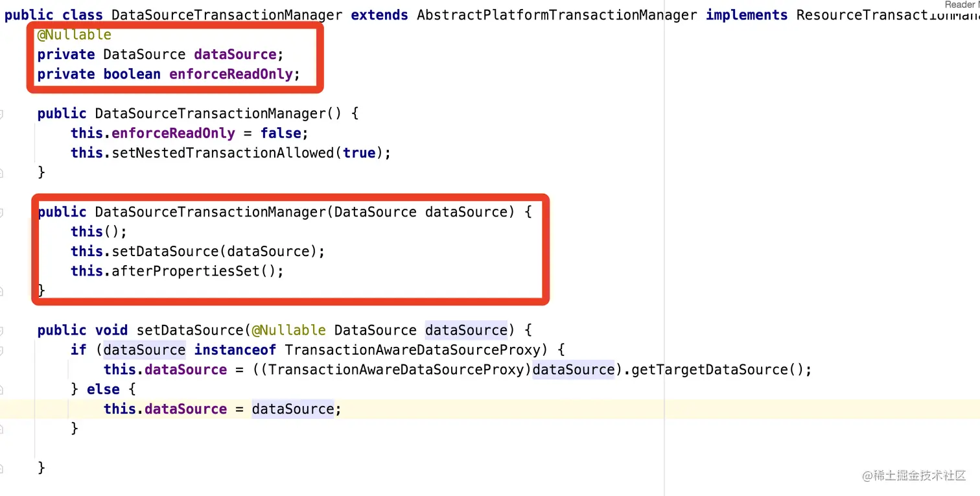
Task: Click @Nullable in the setDataSource parameter list
Action: click(288, 330)
